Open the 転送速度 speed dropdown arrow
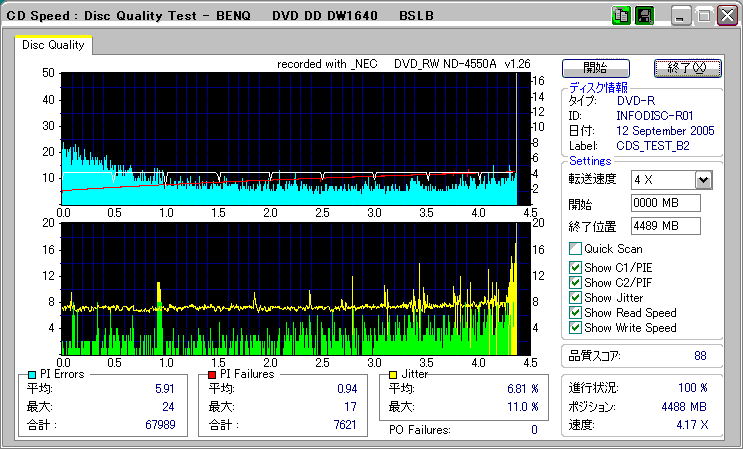The width and height of the screenshot is (743, 449). coord(703,179)
